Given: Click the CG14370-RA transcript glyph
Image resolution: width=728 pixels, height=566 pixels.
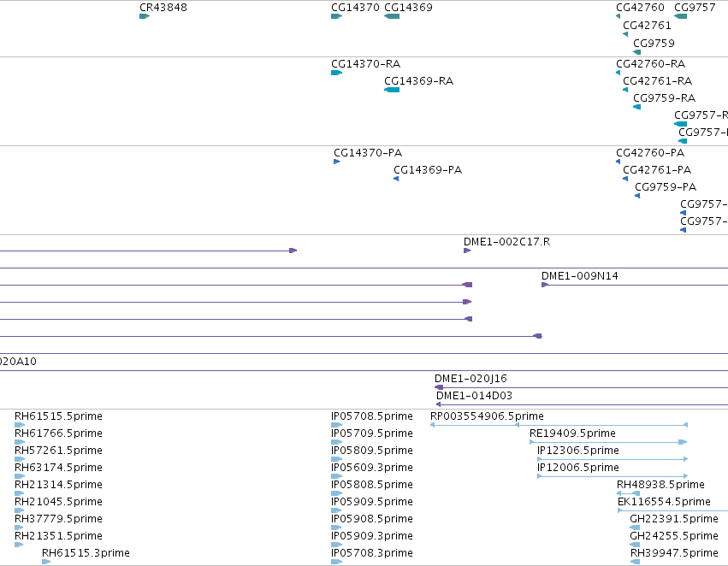Looking at the screenshot, I should 336,73.
